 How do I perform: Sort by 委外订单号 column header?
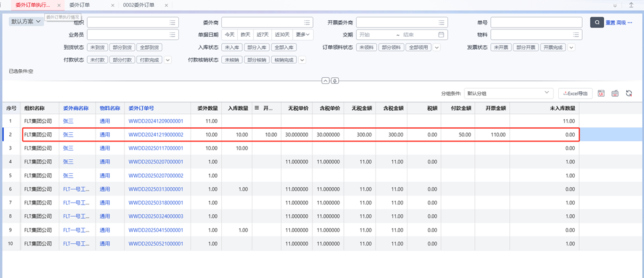(x=142, y=108)
